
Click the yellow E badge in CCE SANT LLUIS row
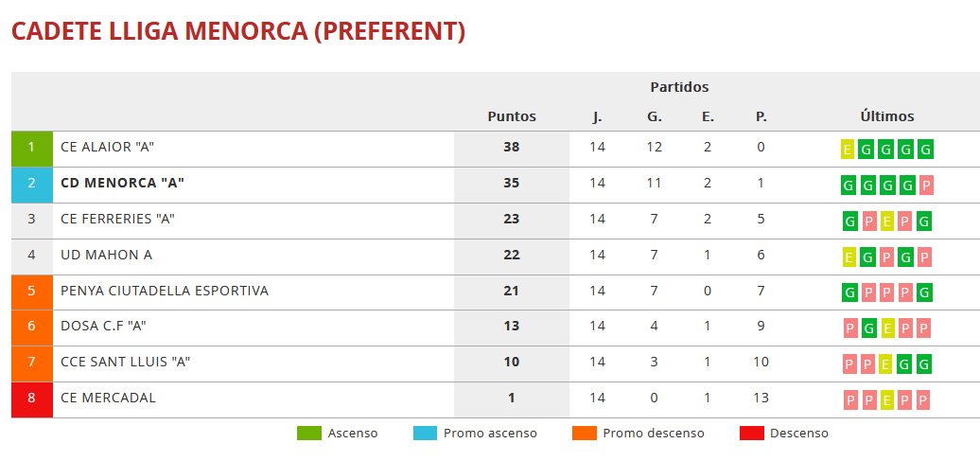(886, 364)
